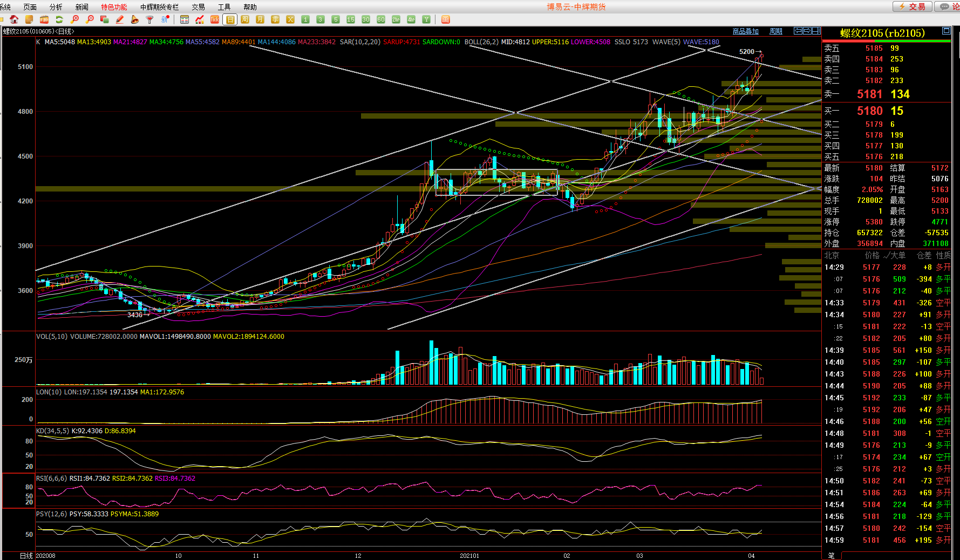Open the alert bell icon
Viewport: 960px width, 560px height.
pos(135,19)
